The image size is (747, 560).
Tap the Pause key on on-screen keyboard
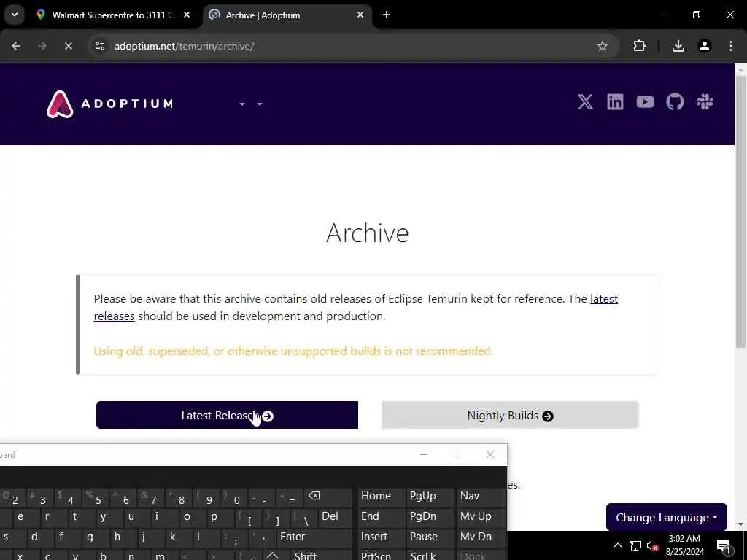coord(430,537)
